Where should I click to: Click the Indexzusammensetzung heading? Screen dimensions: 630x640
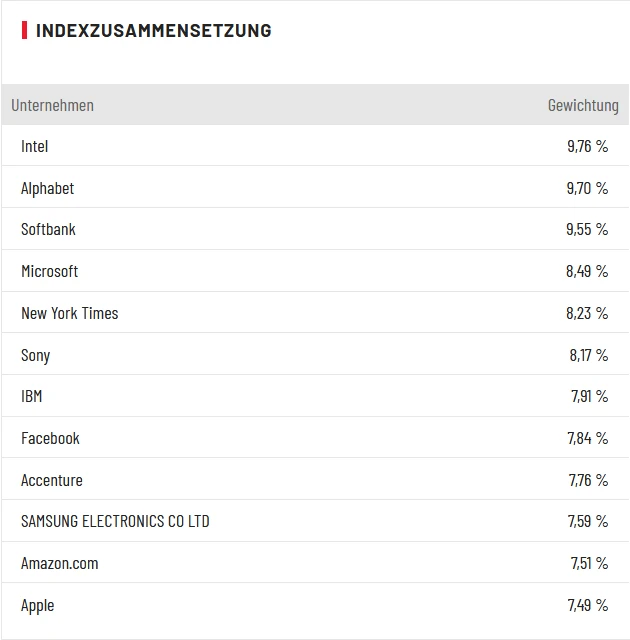pyautogui.click(x=153, y=30)
